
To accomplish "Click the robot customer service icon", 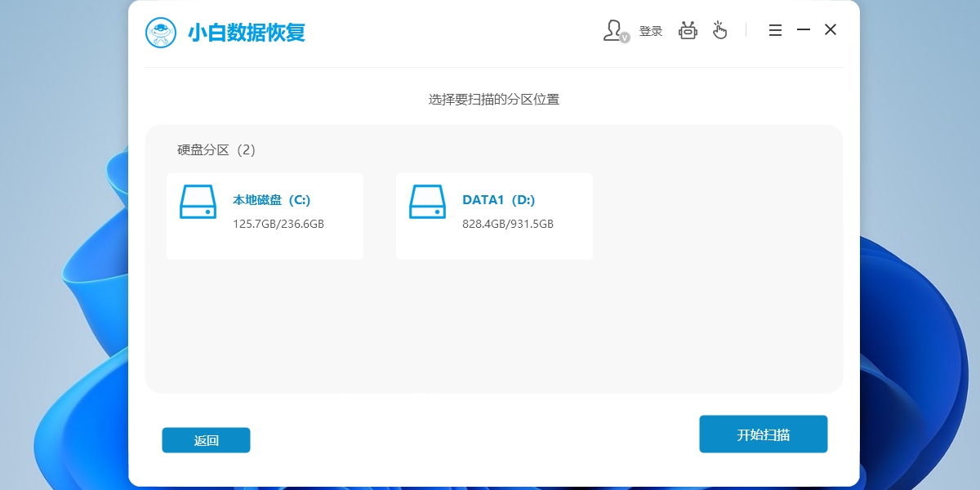I will click(688, 29).
